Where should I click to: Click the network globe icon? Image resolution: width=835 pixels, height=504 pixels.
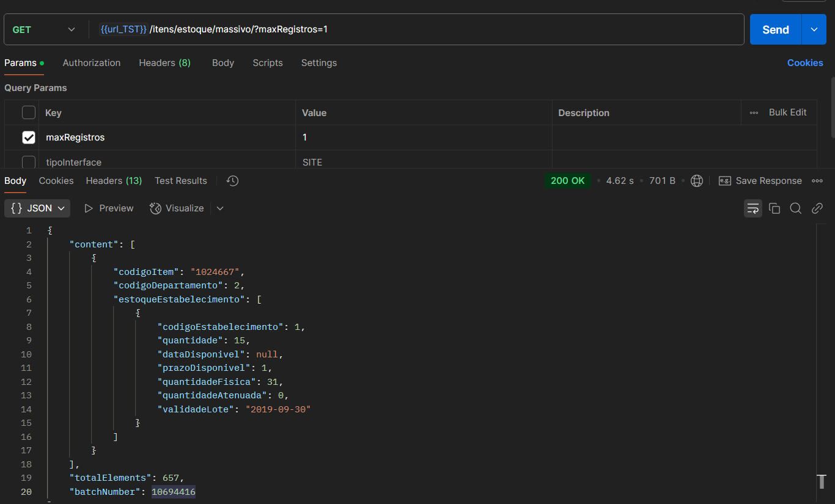tap(696, 181)
